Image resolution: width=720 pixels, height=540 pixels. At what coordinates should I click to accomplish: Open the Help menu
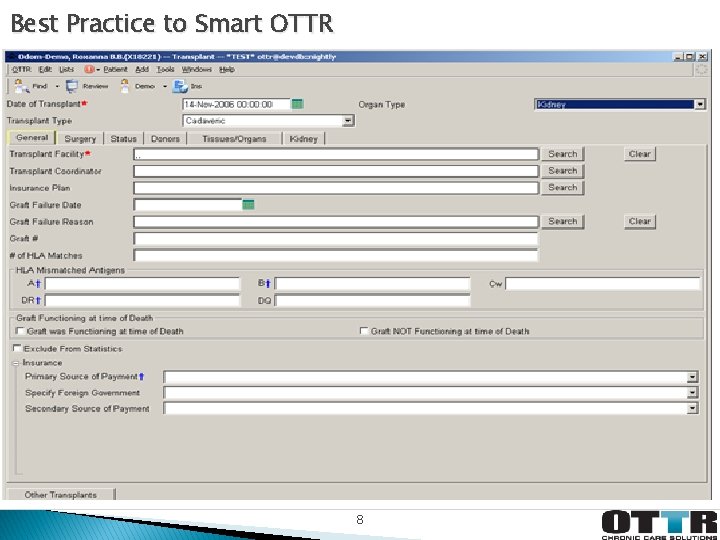(x=227, y=69)
